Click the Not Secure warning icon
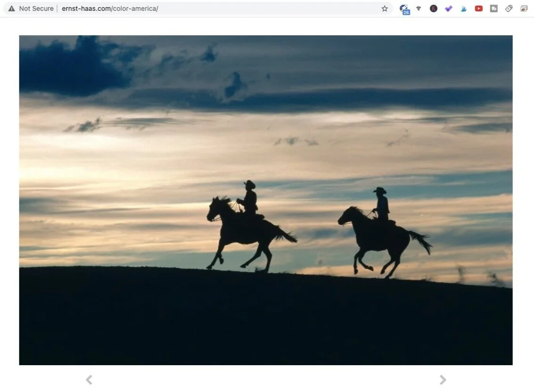This screenshot has height=392, width=534. tap(12, 8)
